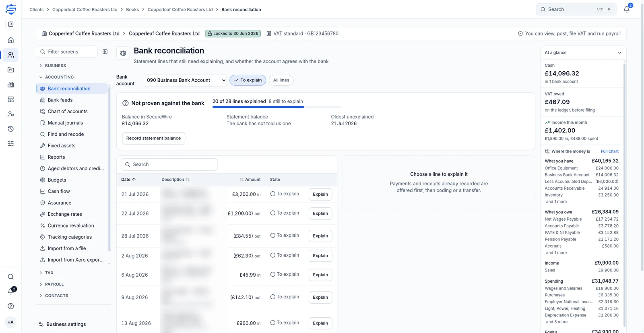The width and height of the screenshot is (644, 333).
Task: Collapse the screens list panel icon
Action: (105, 52)
